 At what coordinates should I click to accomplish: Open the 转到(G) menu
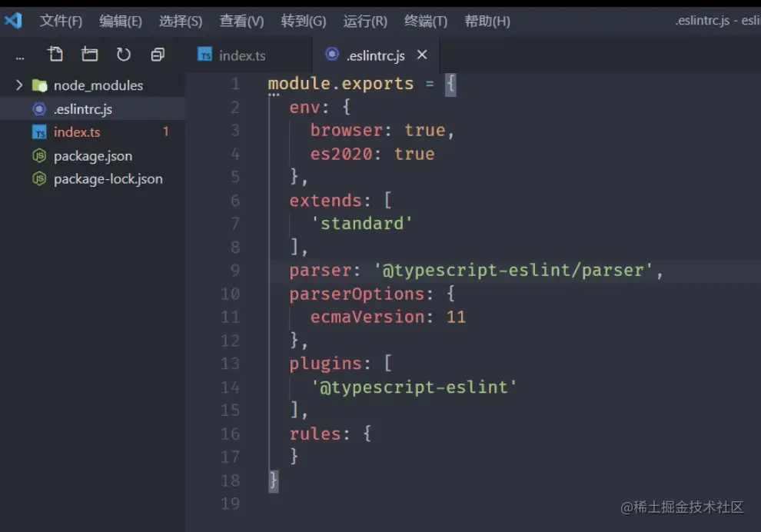[x=304, y=22]
